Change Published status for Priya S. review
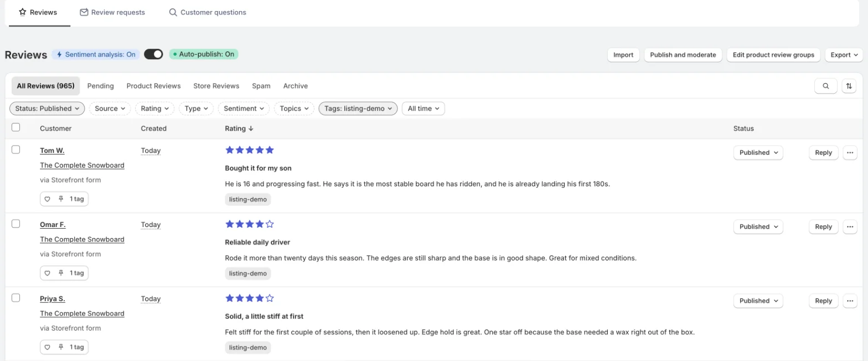 pos(758,301)
